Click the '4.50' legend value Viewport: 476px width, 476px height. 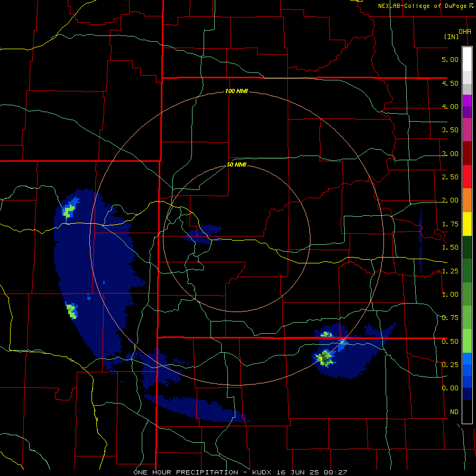[450, 83]
